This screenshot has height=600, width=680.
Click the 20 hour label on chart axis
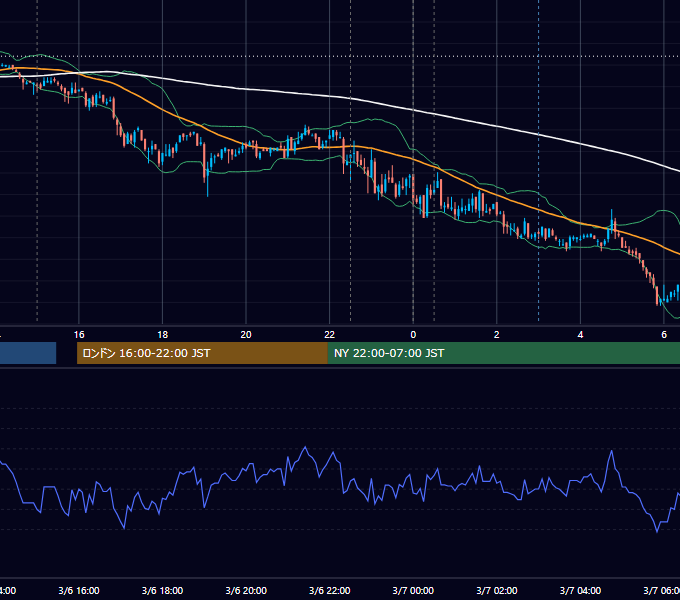point(246,334)
